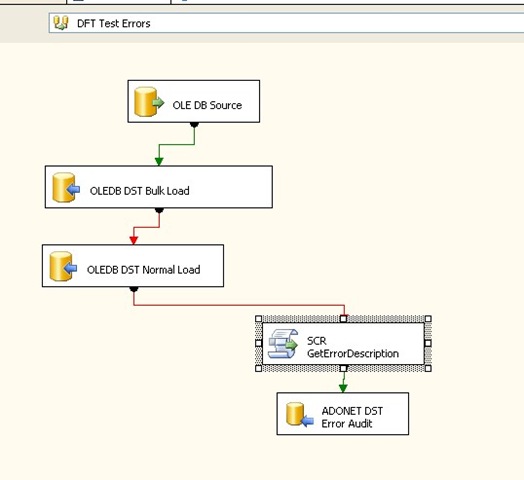The height and width of the screenshot is (480, 524).
Task: Select the OLE DB Source component label
Action: 207,105
